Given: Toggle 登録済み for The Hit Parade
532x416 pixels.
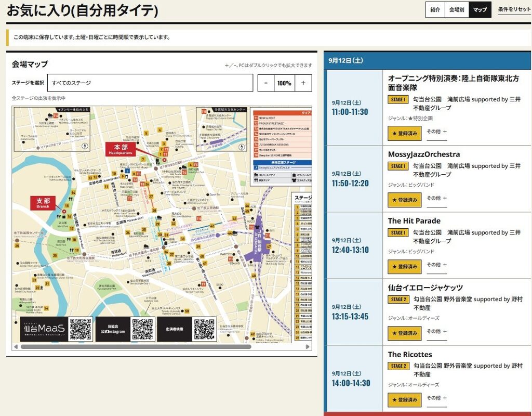Looking at the screenshot, I should (x=404, y=267).
